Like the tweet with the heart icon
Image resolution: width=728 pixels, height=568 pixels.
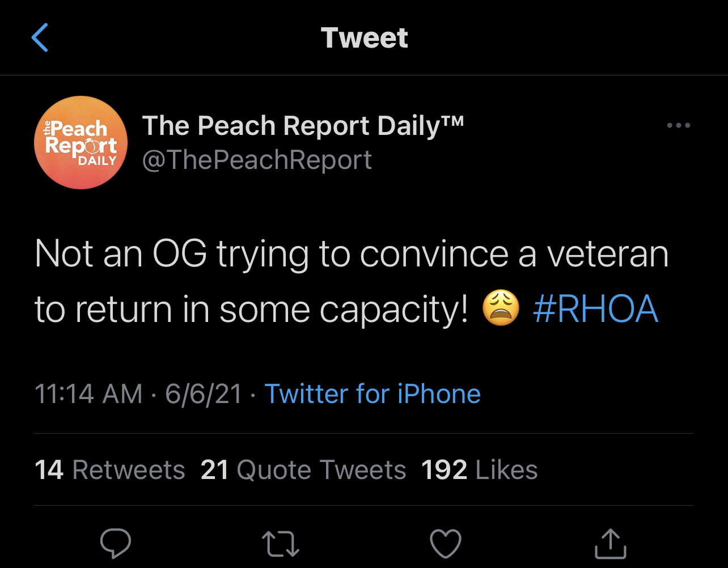point(446,543)
